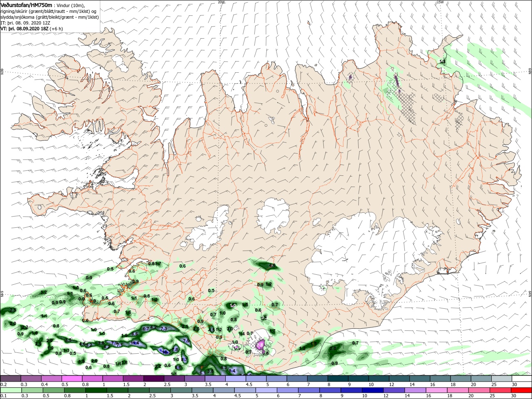Image resolution: width=532 pixels, height=399 pixels.
Task: Click the precipitation value '11.4'
Action: click(135, 343)
